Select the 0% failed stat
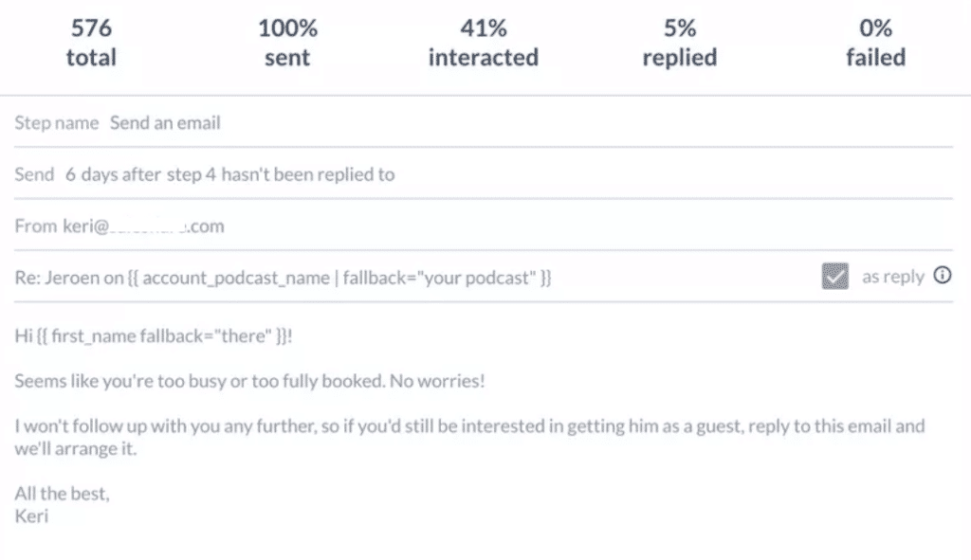The height and width of the screenshot is (560, 971). 875,43
